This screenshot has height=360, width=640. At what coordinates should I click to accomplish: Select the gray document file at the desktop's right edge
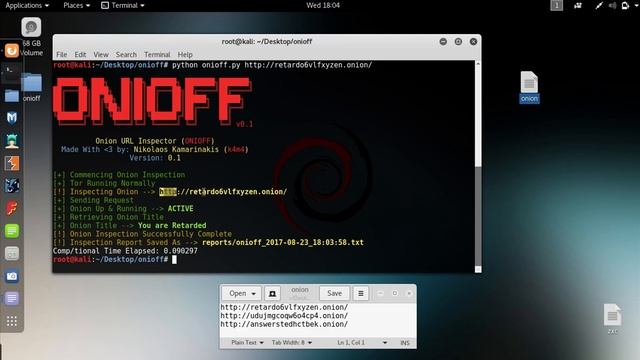[612, 319]
